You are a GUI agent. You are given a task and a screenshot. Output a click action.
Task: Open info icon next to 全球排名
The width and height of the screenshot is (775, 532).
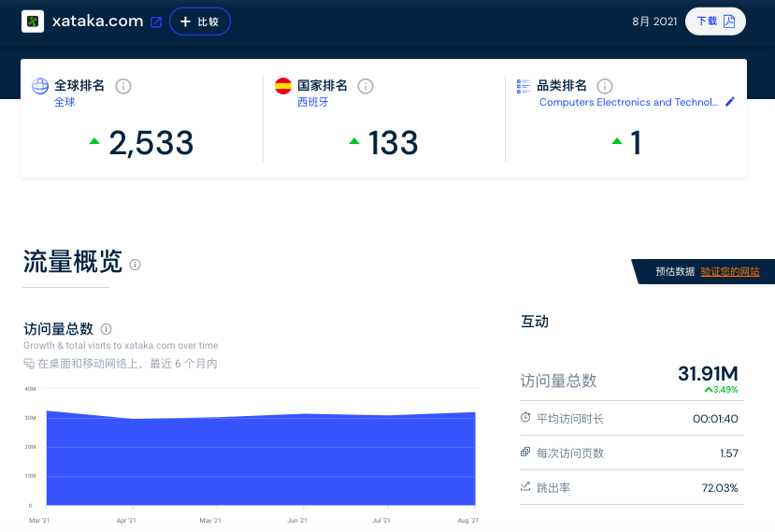123,86
